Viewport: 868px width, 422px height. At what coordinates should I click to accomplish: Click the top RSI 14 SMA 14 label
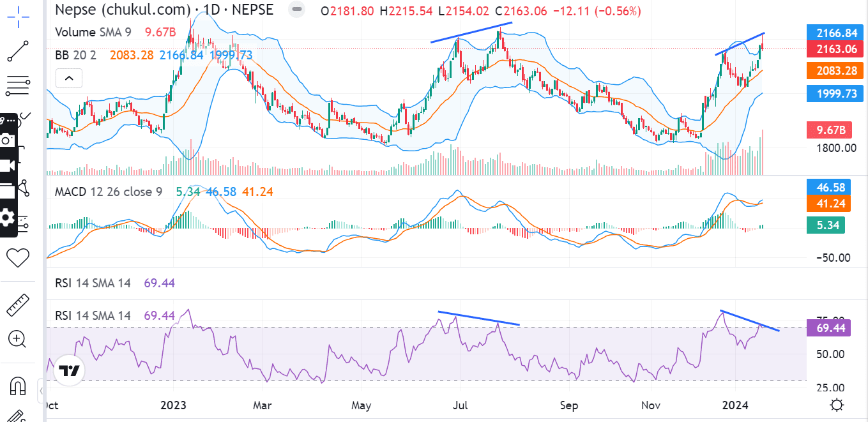[x=93, y=283]
